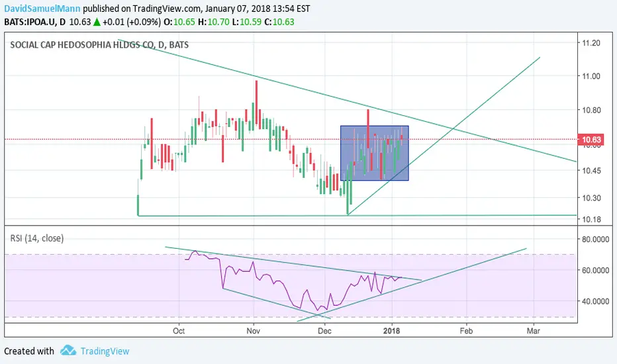Select the blue highlighted rectangle on chart
Viewport: 617px width, 364px height.
tap(375, 153)
